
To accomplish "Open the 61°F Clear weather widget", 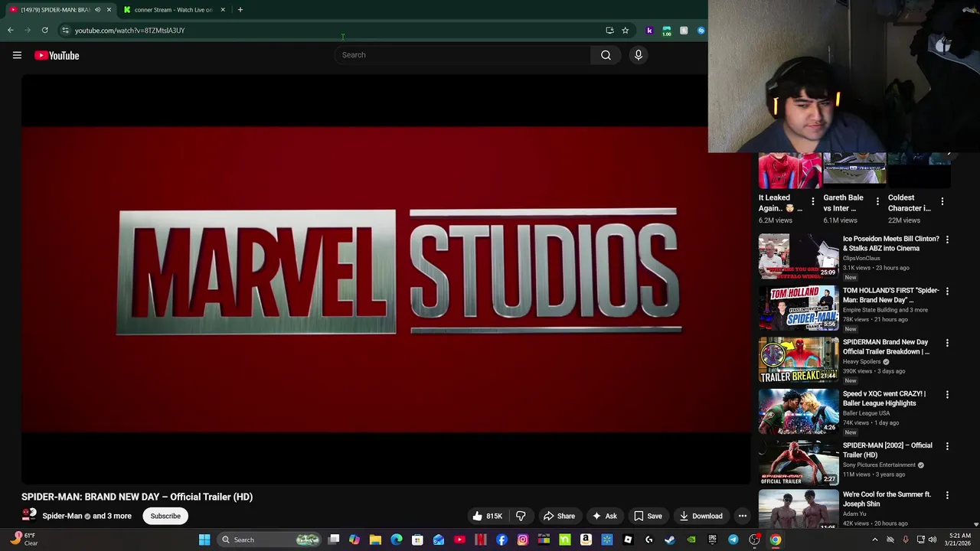I will pyautogui.click(x=23, y=539).
